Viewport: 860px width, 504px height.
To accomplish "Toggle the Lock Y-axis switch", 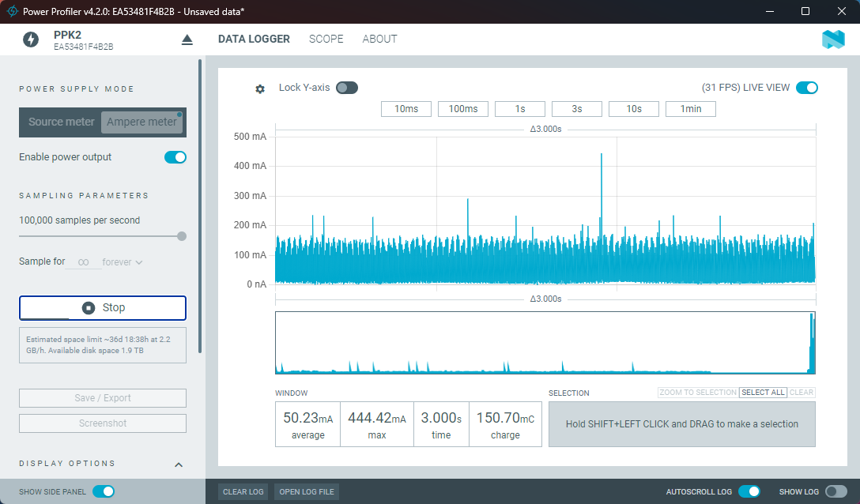I will pos(347,88).
